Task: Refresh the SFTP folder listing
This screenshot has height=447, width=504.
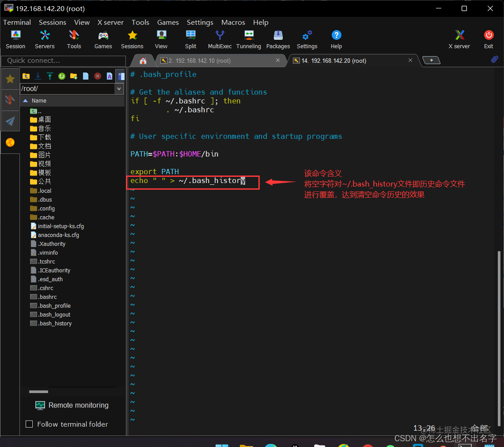Action: coord(62,76)
